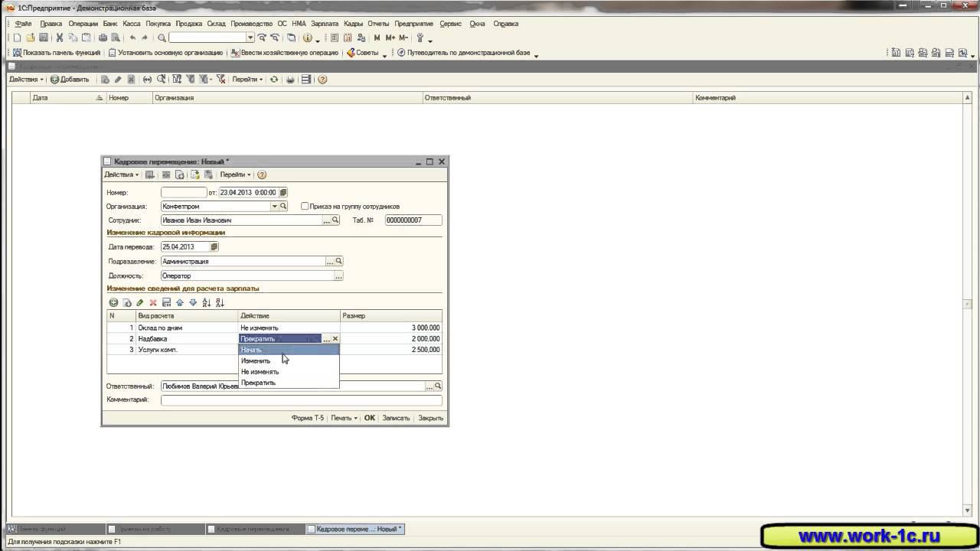Delete the current row with the red X
This screenshot has height=551, width=980.
pos(153,303)
